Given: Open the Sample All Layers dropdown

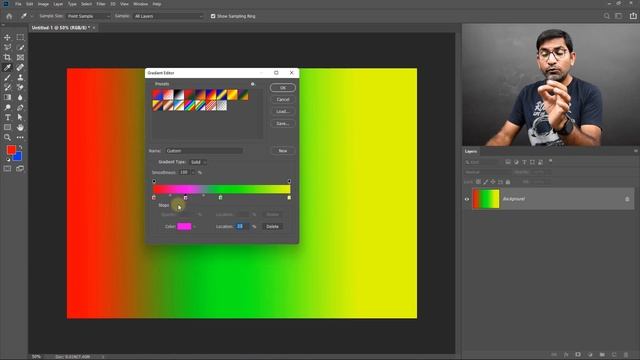Looking at the screenshot, I should tap(168, 16).
